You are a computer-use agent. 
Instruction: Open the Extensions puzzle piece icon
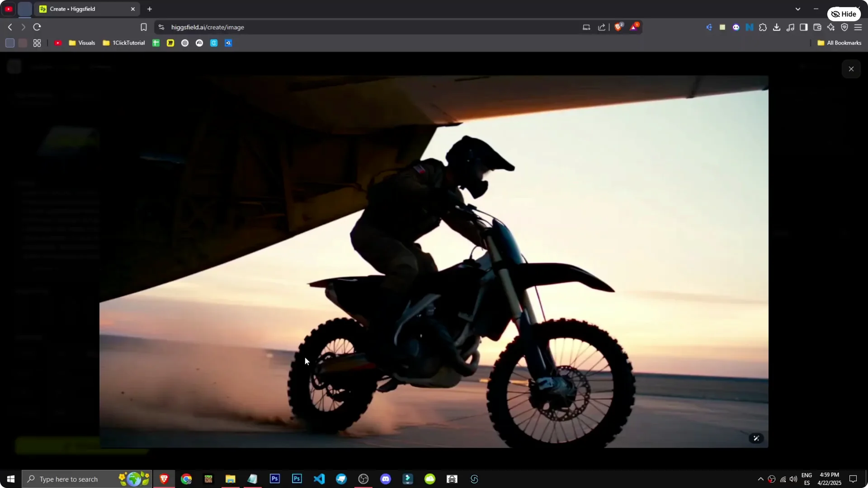click(763, 27)
